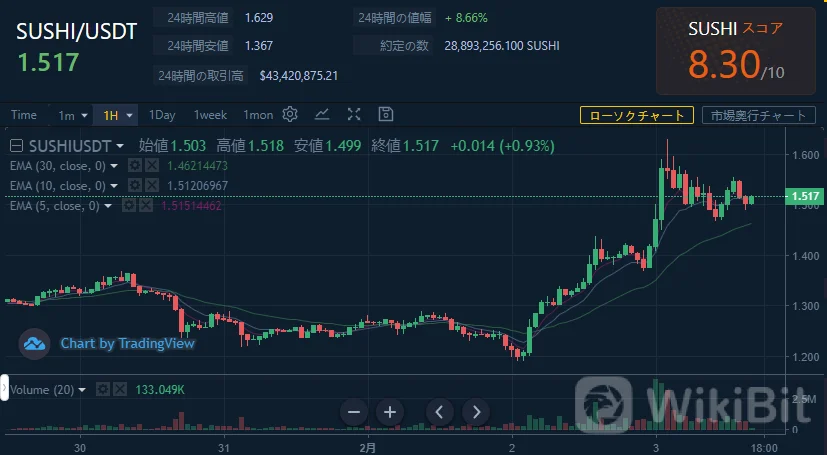Expand the left side panel handle
This screenshot has height=455, width=827.
point(4,388)
